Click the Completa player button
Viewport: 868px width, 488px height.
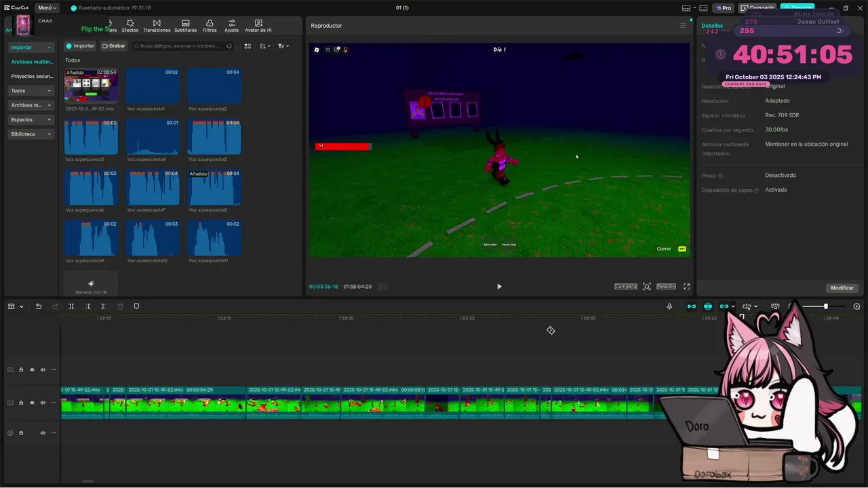[x=626, y=287]
